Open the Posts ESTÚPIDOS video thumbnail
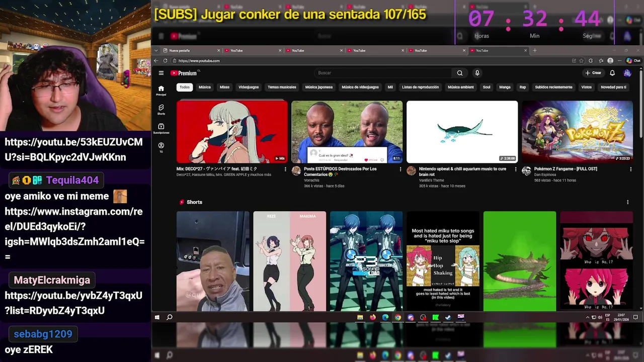The width and height of the screenshot is (644, 362). [347, 132]
